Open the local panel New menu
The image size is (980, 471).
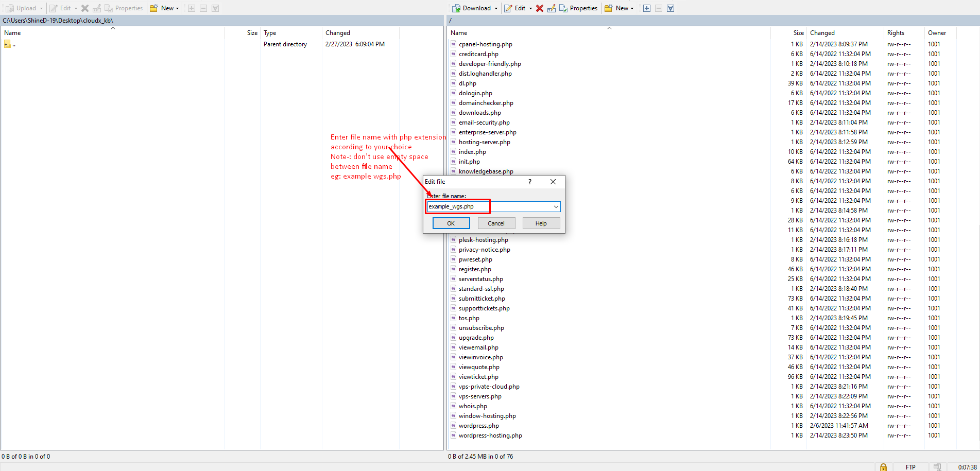click(x=164, y=8)
